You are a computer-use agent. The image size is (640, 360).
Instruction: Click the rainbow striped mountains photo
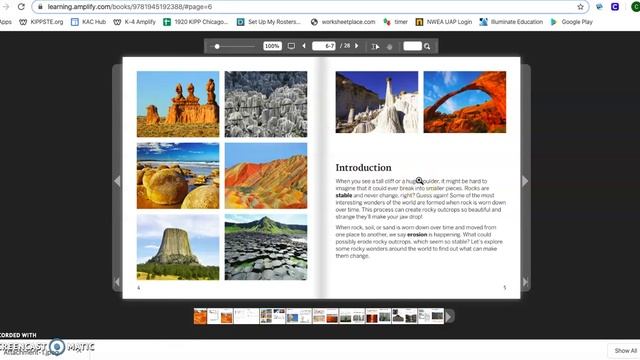click(266, 176)
